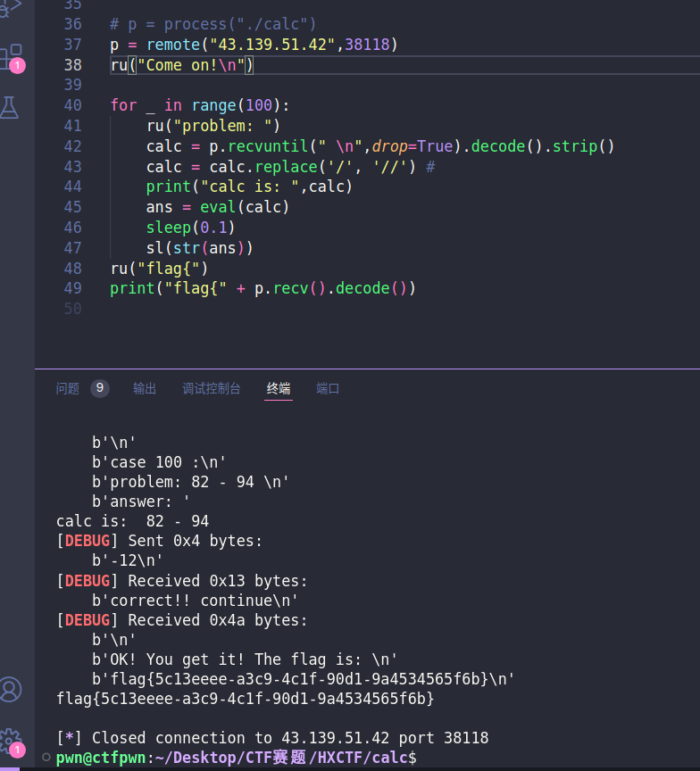Click the final plain flag output line
The width and height of the screenshot is (700, 771).
click(x=245, y=699)
